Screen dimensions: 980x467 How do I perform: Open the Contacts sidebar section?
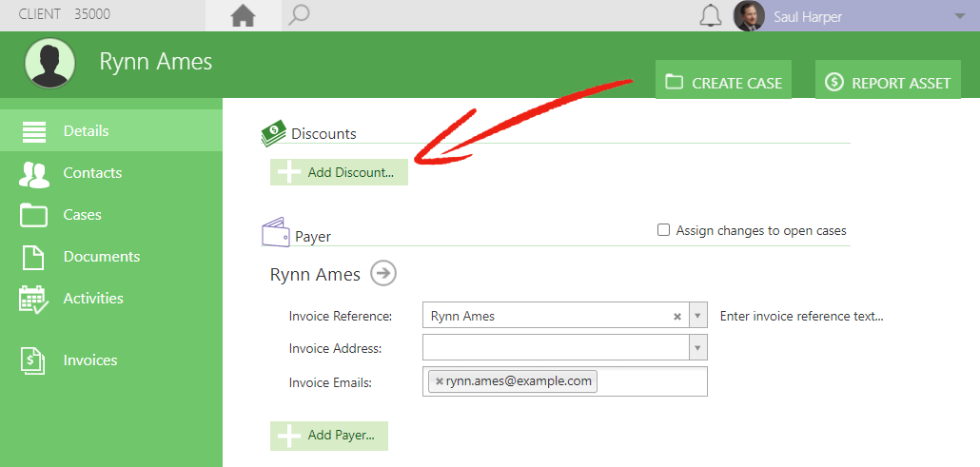click(x=111, y=172)
